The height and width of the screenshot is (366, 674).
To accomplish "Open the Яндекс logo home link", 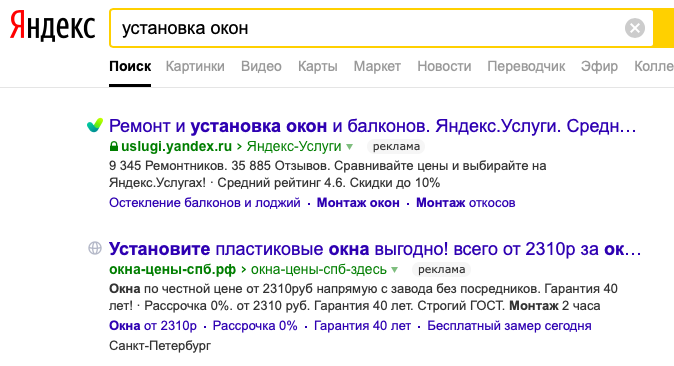I will [52, 27].
